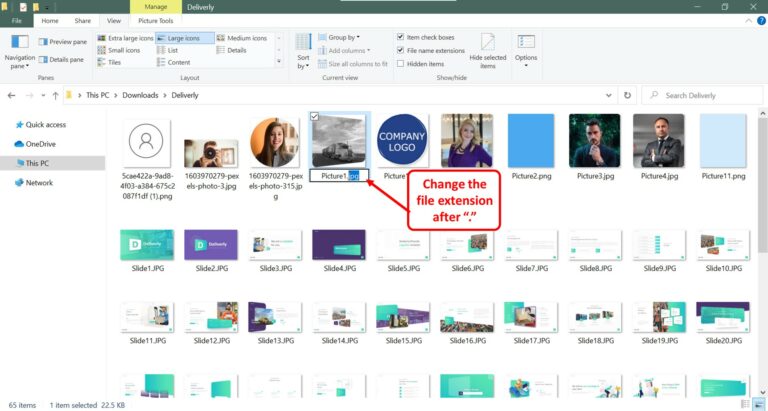Open the View ribbon tab
Image resolution: width=768 pixels, height=411 pixels.
pos(114,21)
